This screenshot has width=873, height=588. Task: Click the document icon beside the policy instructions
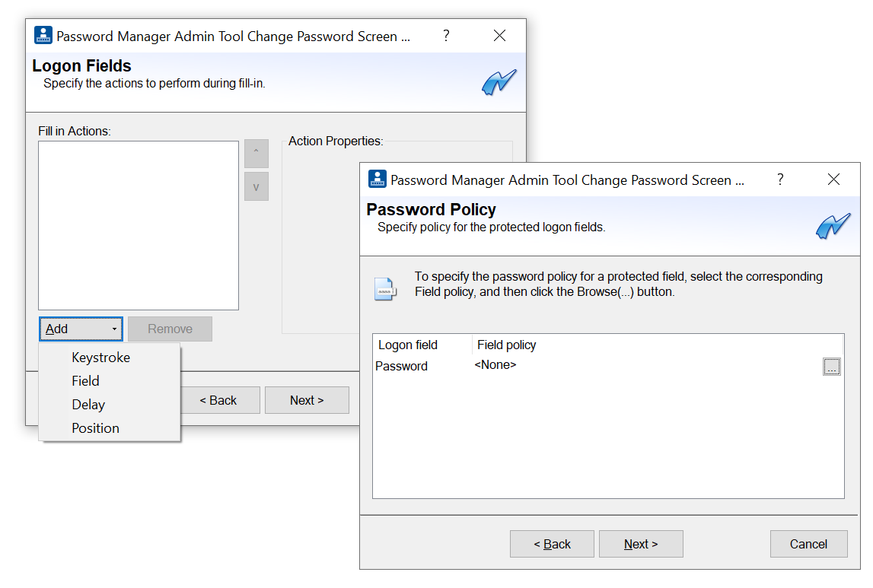pyautogui.click(x=385, y=289)
